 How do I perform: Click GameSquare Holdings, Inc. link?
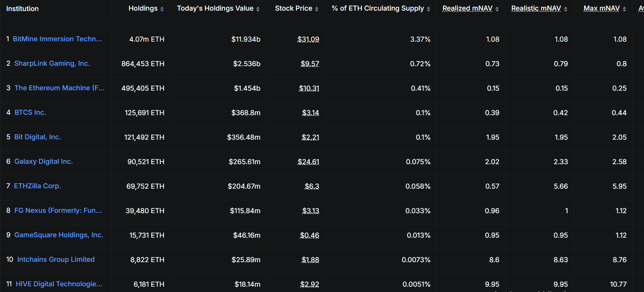click(59, 235)
